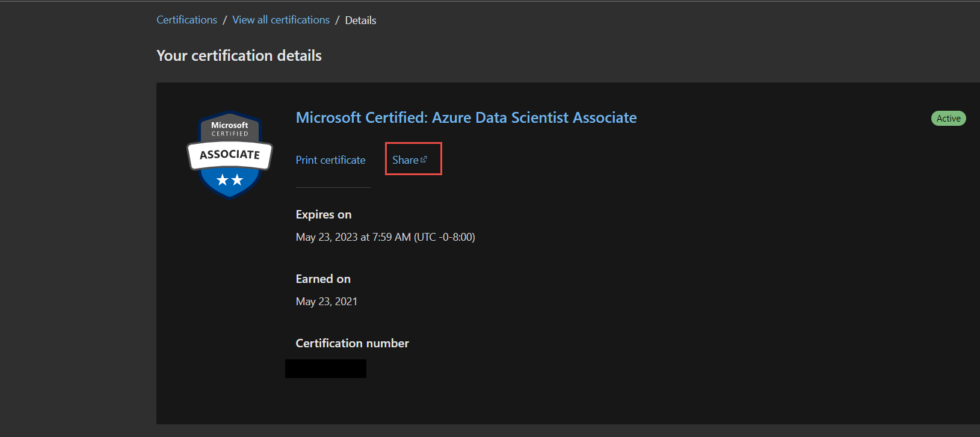The width and height of the screenshot is (980, 437).
Task: Click the external-link icon beside Share
Action: click(424, 160)
